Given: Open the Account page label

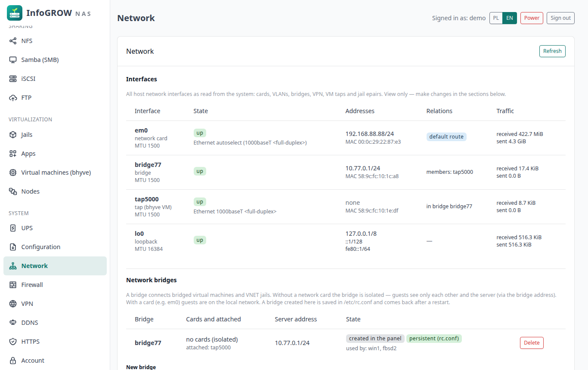Looking at the screenshot, I should pos(33,361).
